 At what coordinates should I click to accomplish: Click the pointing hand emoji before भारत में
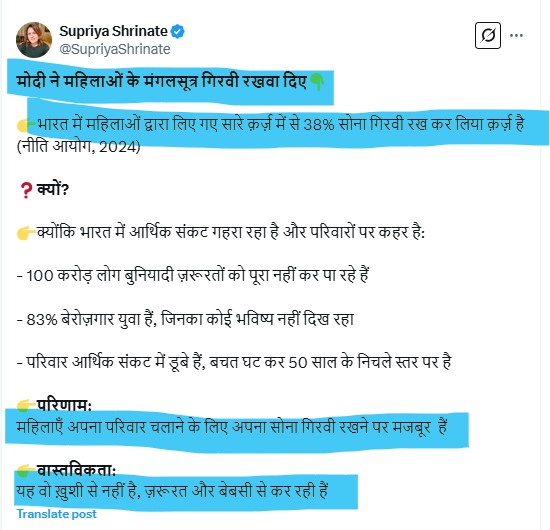pyautogui.click(x=25, y=125)
